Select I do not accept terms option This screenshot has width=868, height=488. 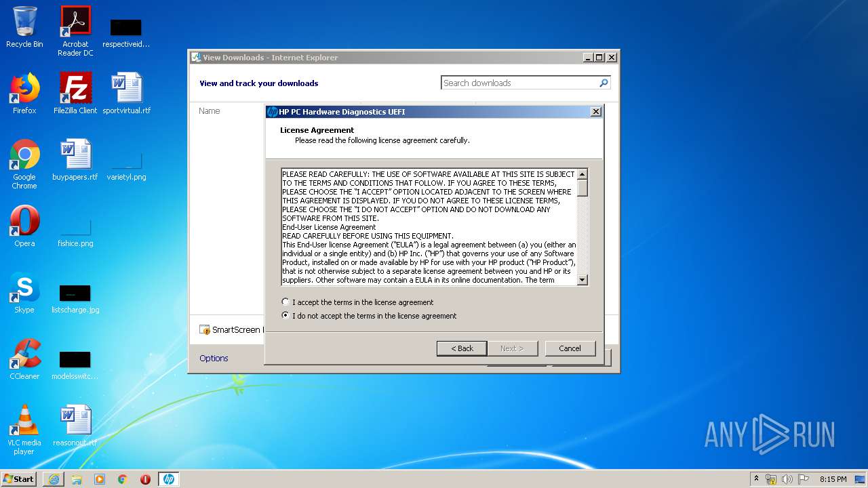[x=285, y=315]
